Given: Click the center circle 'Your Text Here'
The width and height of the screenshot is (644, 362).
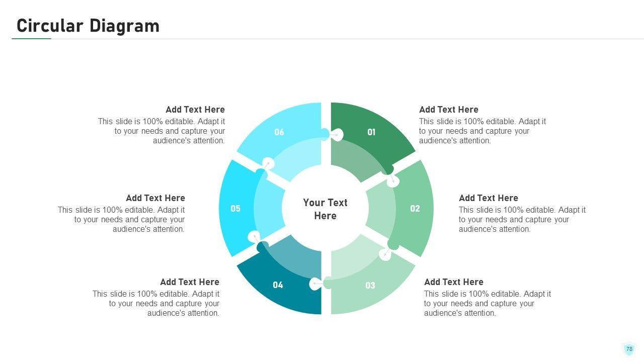Looking at the screenshot, I should 325,209.
